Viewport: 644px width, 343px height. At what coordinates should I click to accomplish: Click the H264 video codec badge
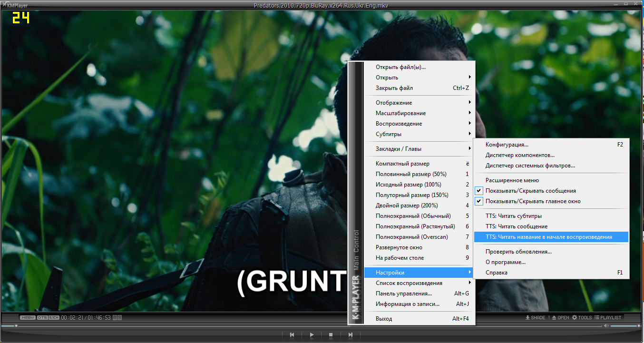point(28,317)
